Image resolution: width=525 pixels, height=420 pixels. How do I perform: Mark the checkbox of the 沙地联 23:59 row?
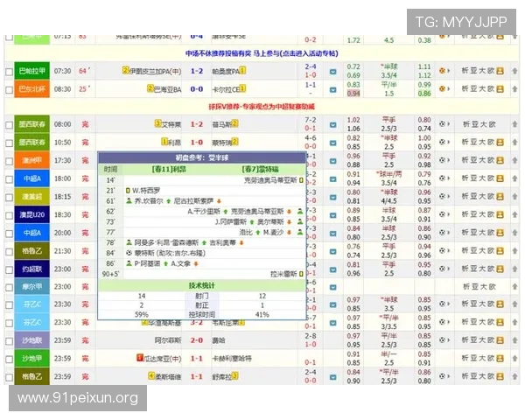pyautogui.click(x=10, y=341)
